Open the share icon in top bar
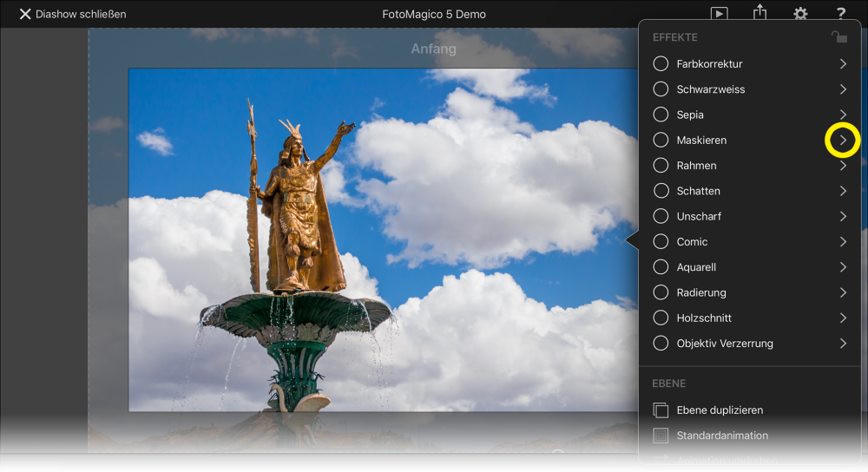868x472 pixels. point(759,12)
